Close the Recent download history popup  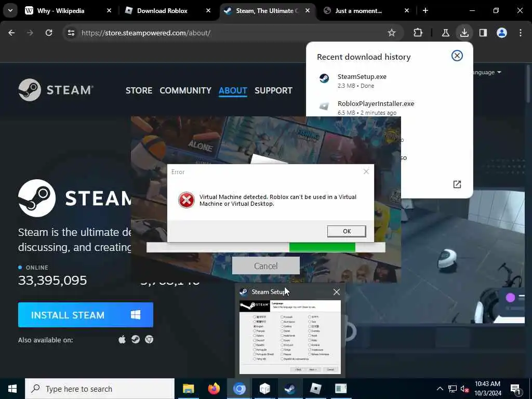[x=457, y=56]
